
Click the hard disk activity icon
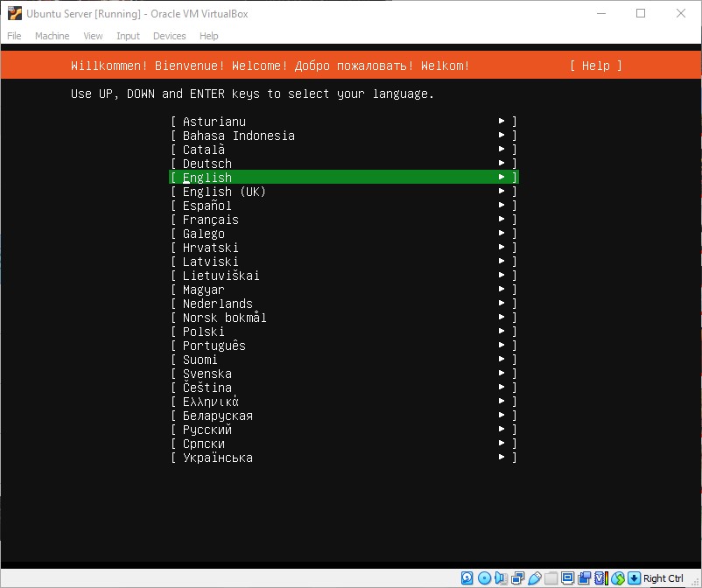pos(467,578)
